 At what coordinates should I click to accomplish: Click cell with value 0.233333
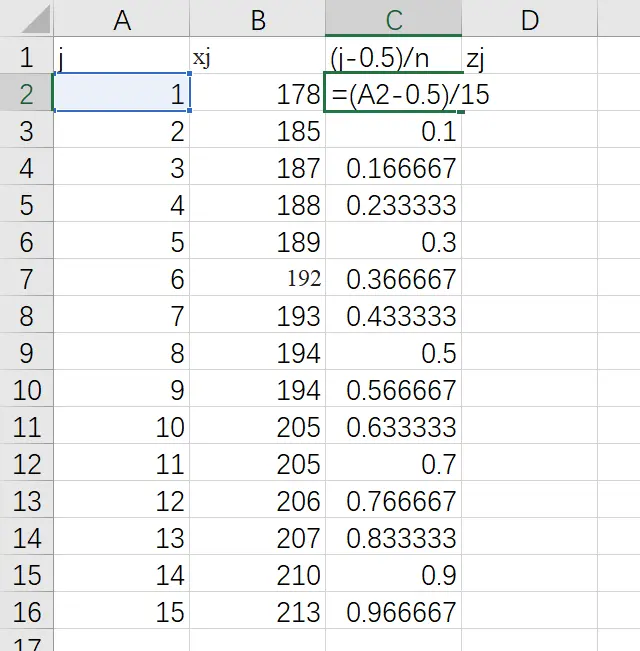coord(393,203)
